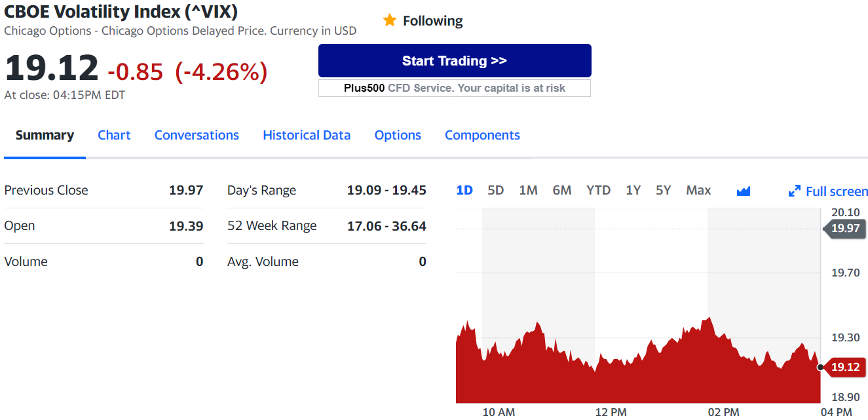Click the 20.10 y-axis label
The width and height of the screenshot is (868, 420).
[845, 212]
